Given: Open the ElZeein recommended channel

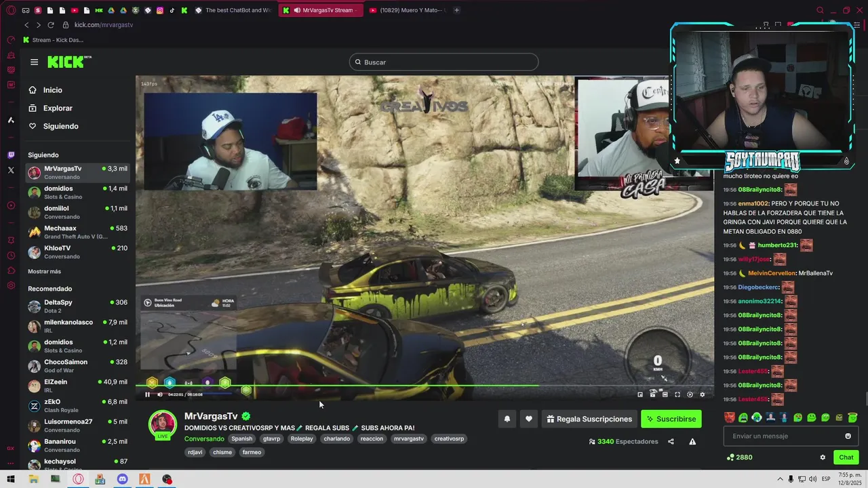Looking at the screenshot, I should pyautogui.click(x=77, y=385).
